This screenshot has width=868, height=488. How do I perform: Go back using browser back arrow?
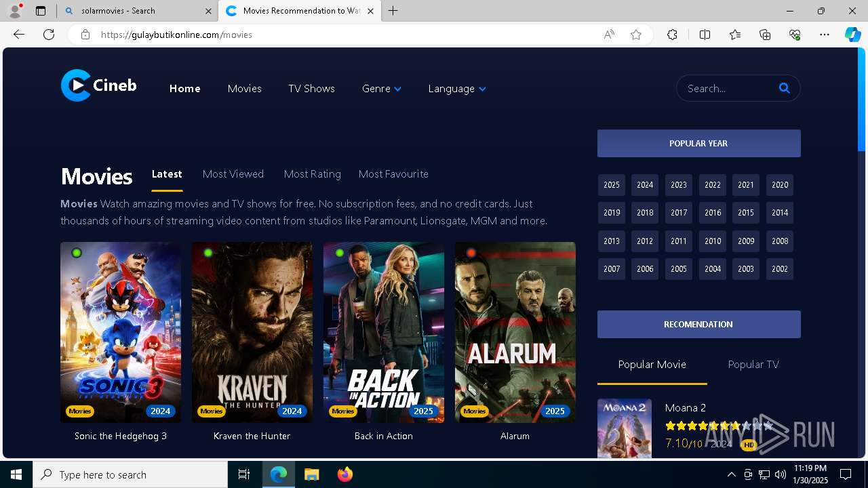(x=19, y=35)
